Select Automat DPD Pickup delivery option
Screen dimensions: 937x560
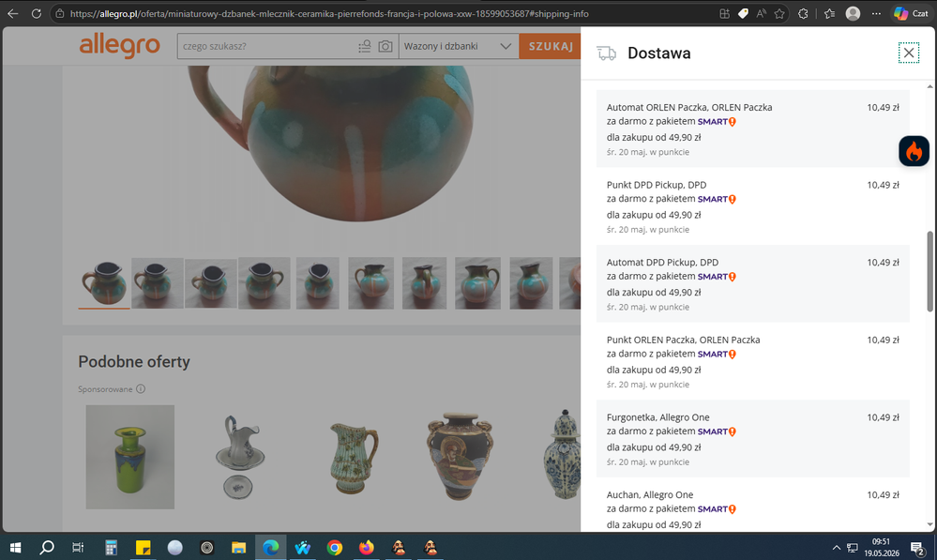pos(752,283)
